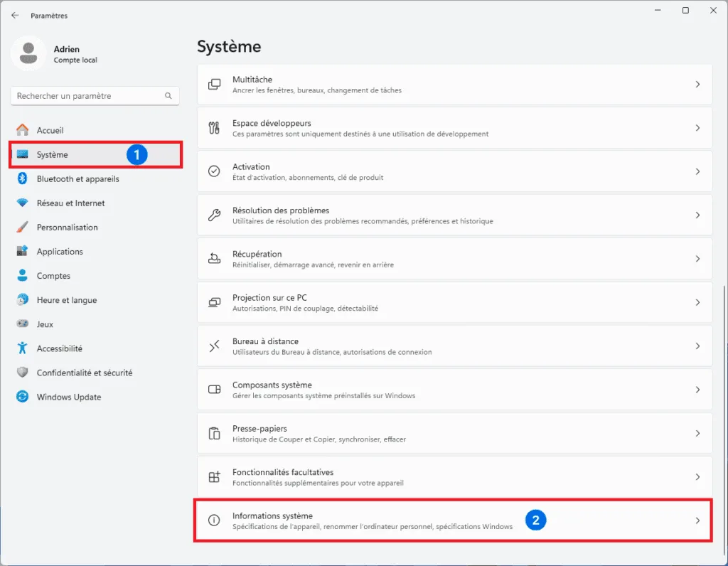Click the Système monitor icon in the sidebar
728x566 pixels.
coord(22,154)
